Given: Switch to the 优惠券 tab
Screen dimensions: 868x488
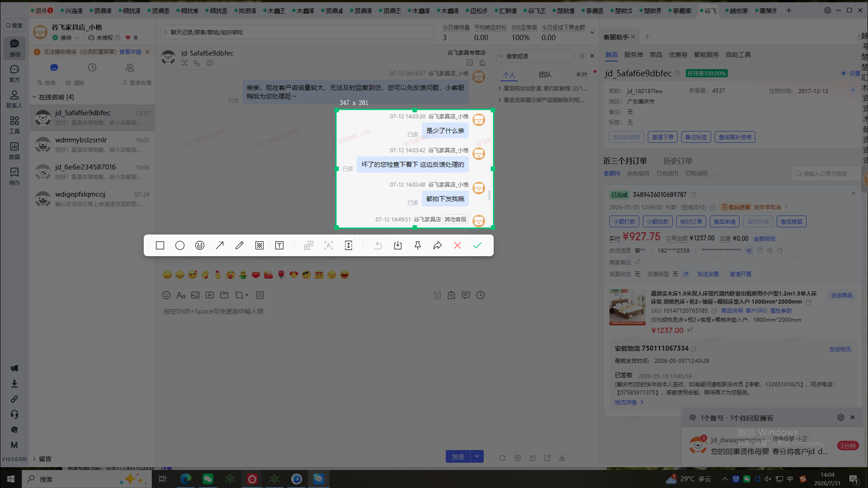Looking at the screenshot, I should pyautogui.click(x=678, y=55).
